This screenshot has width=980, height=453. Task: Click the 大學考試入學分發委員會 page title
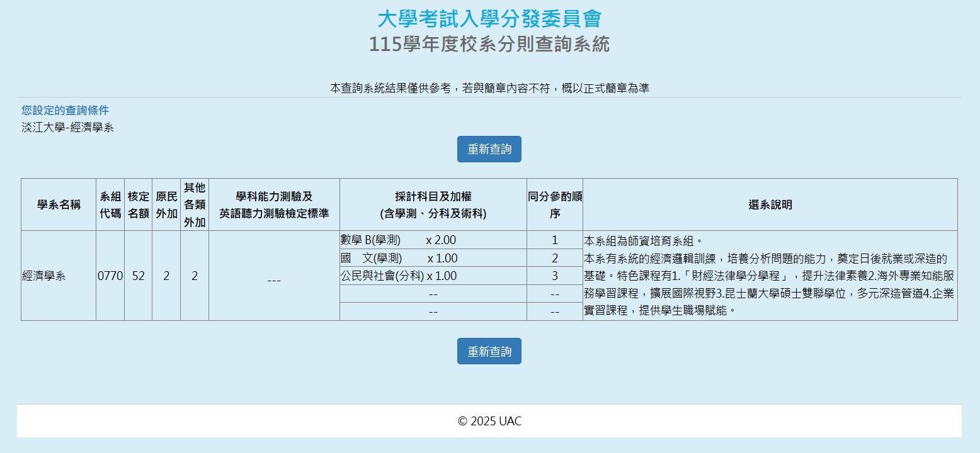489,19
